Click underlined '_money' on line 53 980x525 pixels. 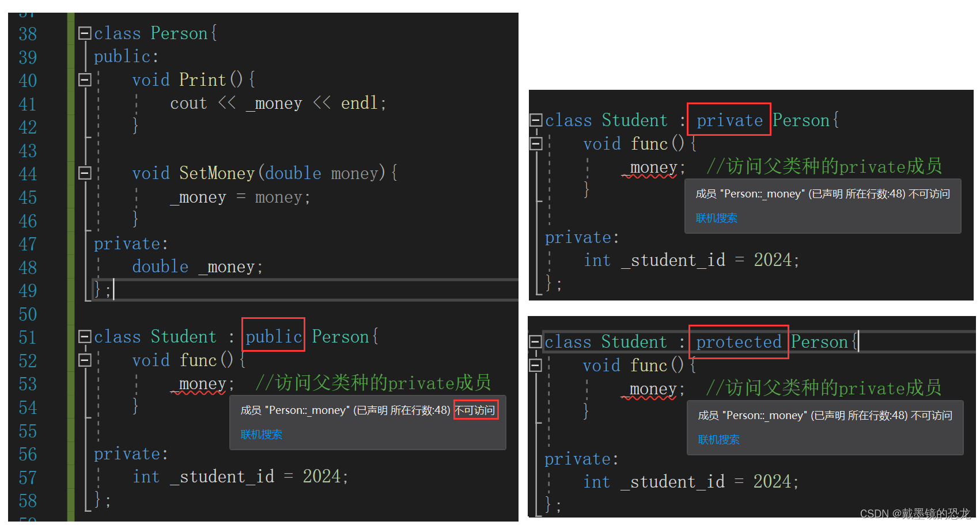[x=198, y=384]
